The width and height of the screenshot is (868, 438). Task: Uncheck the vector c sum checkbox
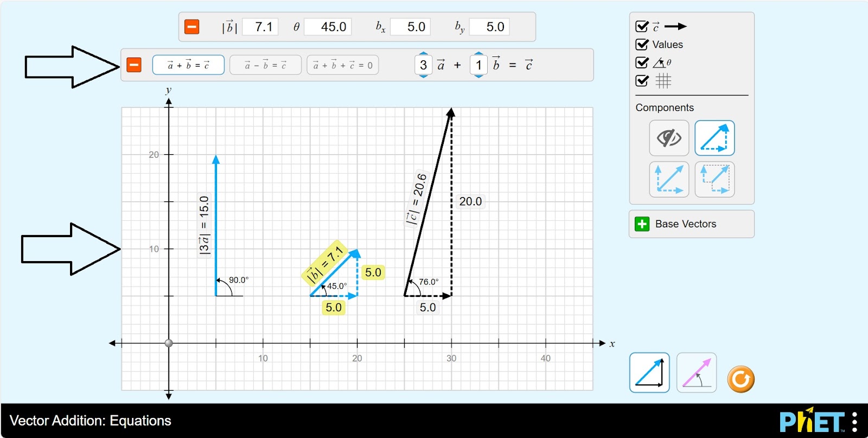[642, 27]
